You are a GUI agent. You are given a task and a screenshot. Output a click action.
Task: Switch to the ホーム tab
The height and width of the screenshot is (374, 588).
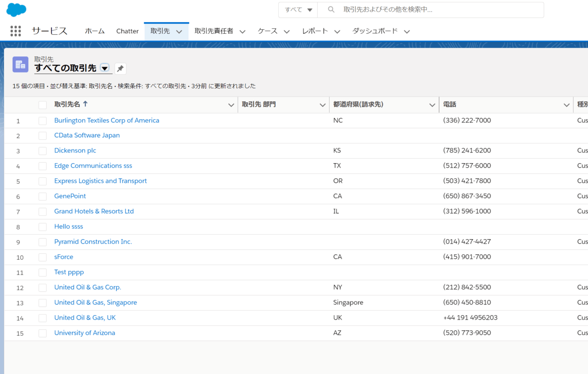click(x=95, y=31)
